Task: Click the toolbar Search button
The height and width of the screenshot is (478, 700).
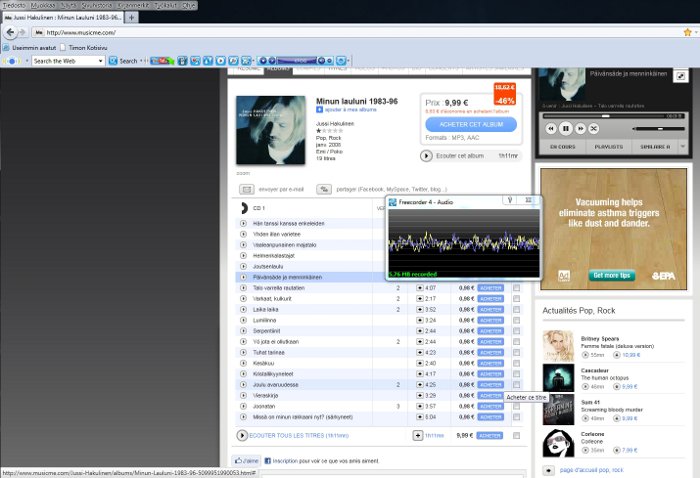Action: [x=123, y=61]
